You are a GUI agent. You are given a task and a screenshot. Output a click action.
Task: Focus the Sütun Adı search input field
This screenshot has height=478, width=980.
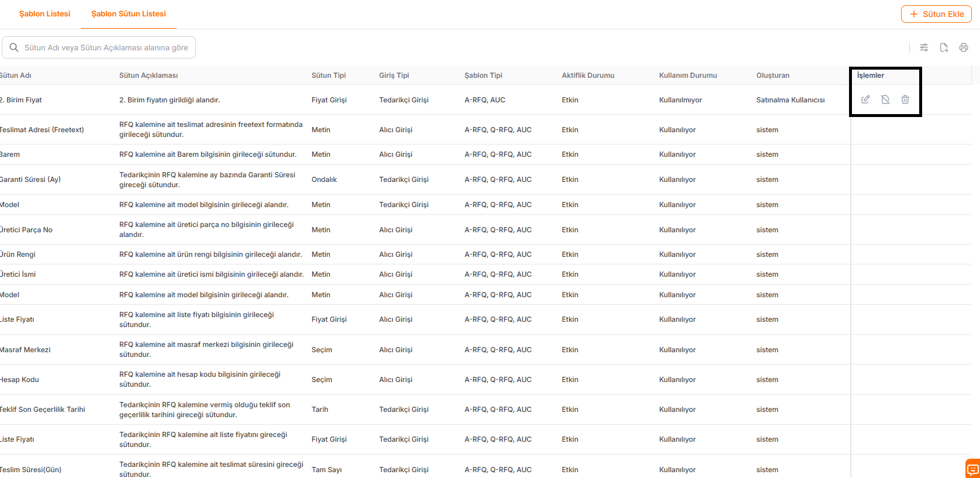pos(106,47)
